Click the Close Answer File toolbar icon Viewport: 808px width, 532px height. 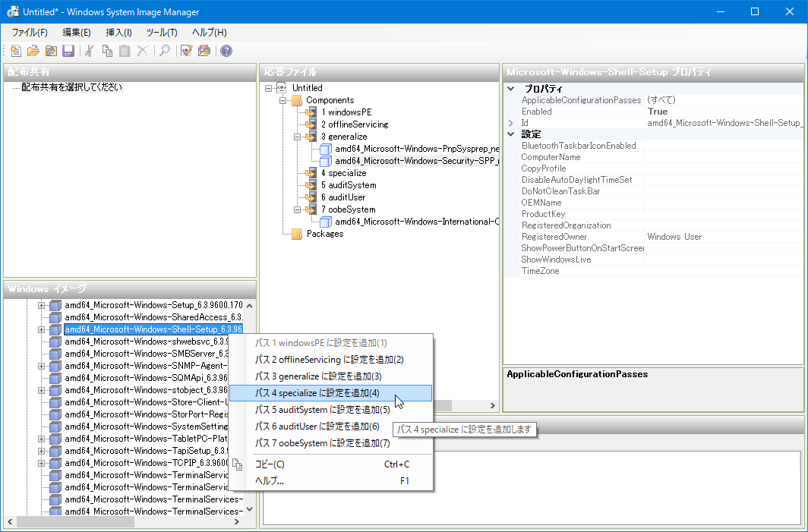[50, 51]
